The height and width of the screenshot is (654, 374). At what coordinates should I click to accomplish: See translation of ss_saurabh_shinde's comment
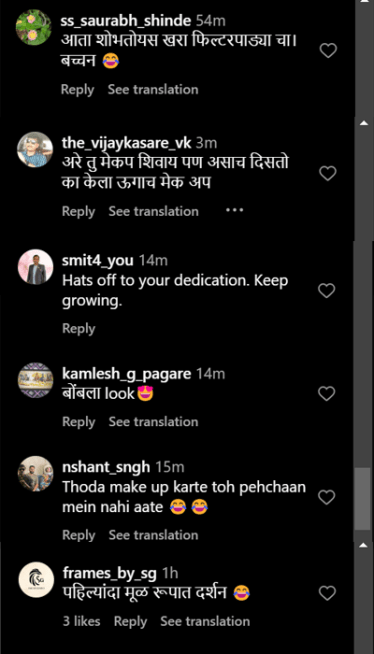pos(153,89)
